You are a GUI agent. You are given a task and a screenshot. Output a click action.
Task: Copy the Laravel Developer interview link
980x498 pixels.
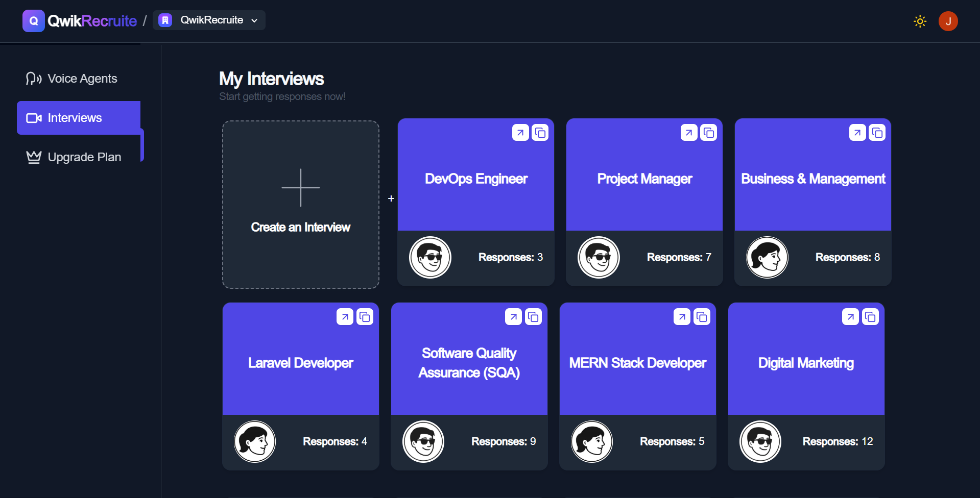(x=365, y=317)
